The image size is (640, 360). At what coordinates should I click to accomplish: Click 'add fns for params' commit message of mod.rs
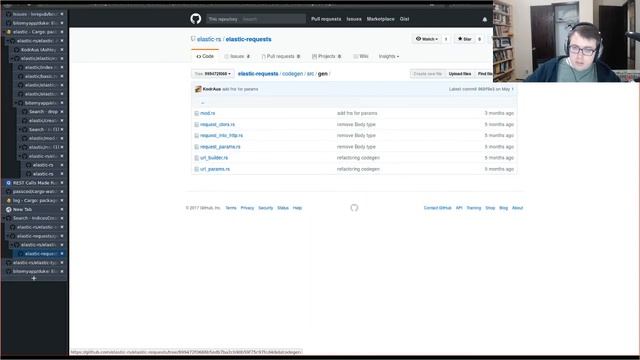[x=357, y=113]
